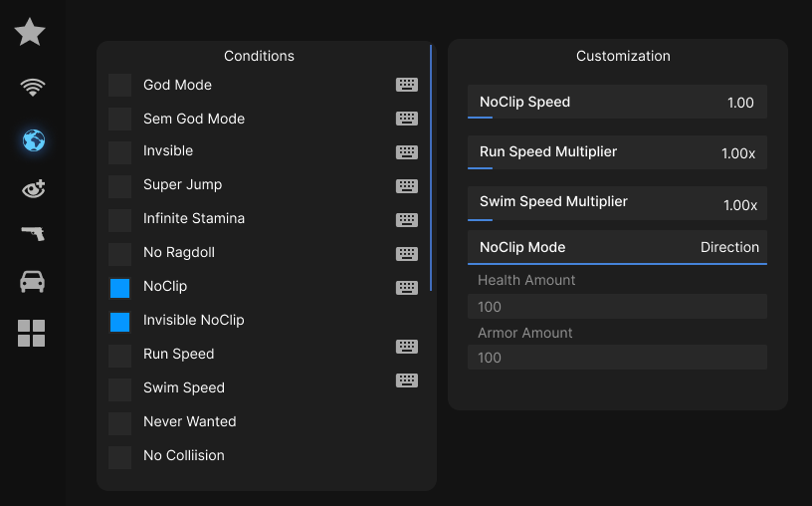Viewport: 812px width, 506px height.
Task: Open the Wi-Fi network section in sidebar
Action: point(33,88)
